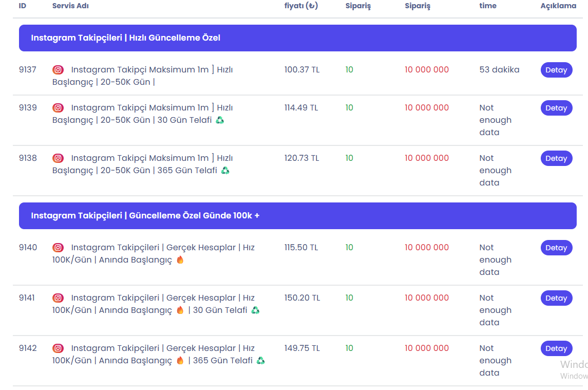Screen dimensions: 588x390
Task: Click the fire icon in service 9140
Action: 180,260
